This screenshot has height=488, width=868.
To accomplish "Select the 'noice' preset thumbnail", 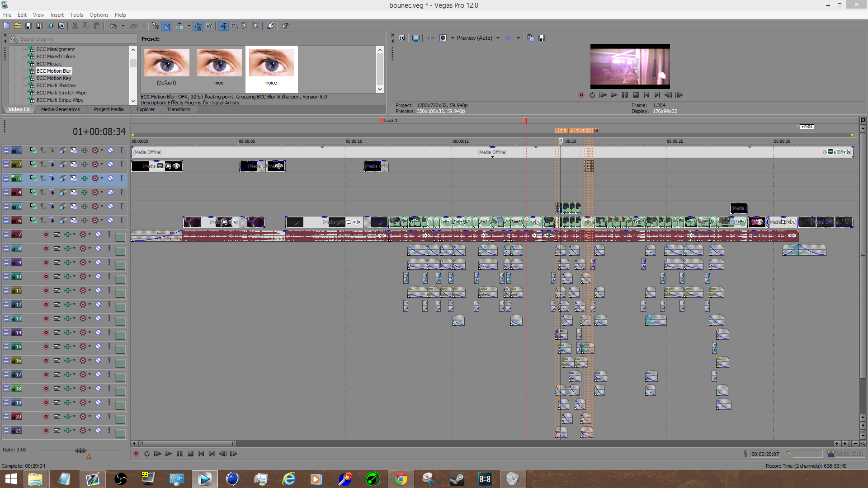I will [271, 64].
